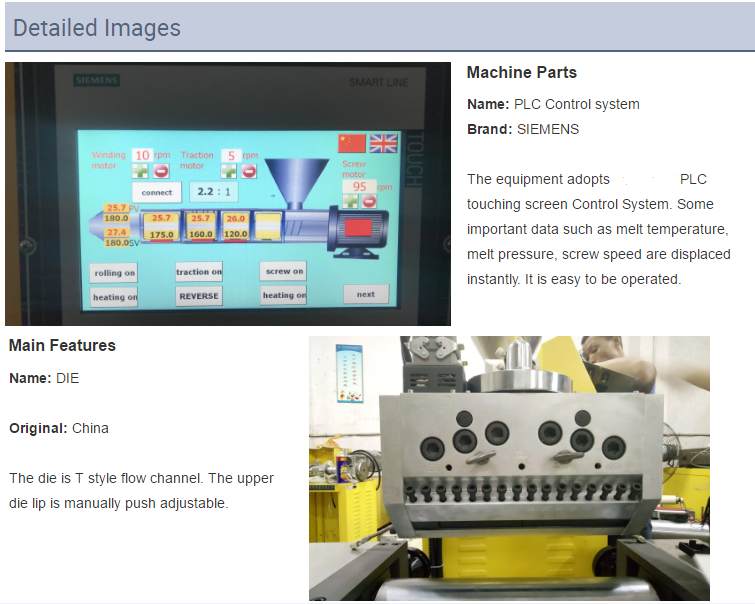Switch language using the UK flag

coord(383,143)
